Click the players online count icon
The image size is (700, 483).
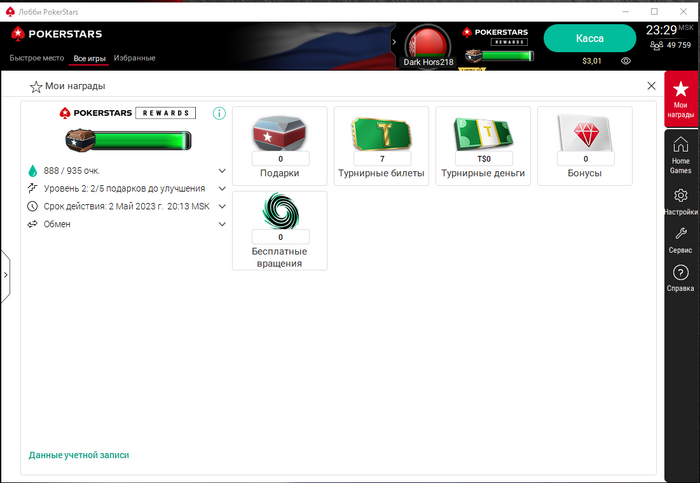[x=656, y=45]
